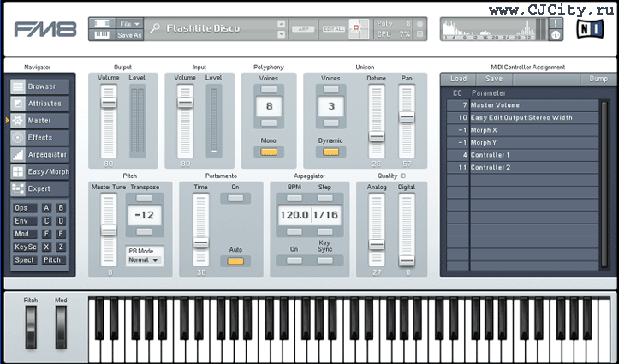Image resolution: width=619 pixels, height=364 pixels.
Task: Open the Arpeggiator page in Navigator
Action: click(x=39, y=155)
